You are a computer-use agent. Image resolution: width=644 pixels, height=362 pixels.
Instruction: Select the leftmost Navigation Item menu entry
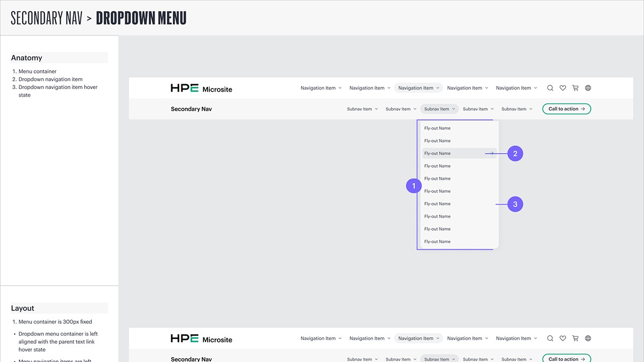click(x=318, y=87)
